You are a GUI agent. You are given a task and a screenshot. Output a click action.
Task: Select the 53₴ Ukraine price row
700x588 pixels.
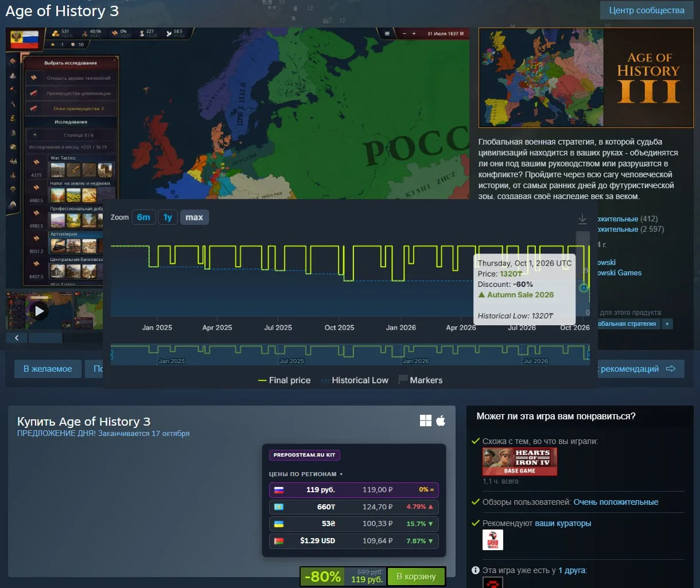click(x=353, y=524)
